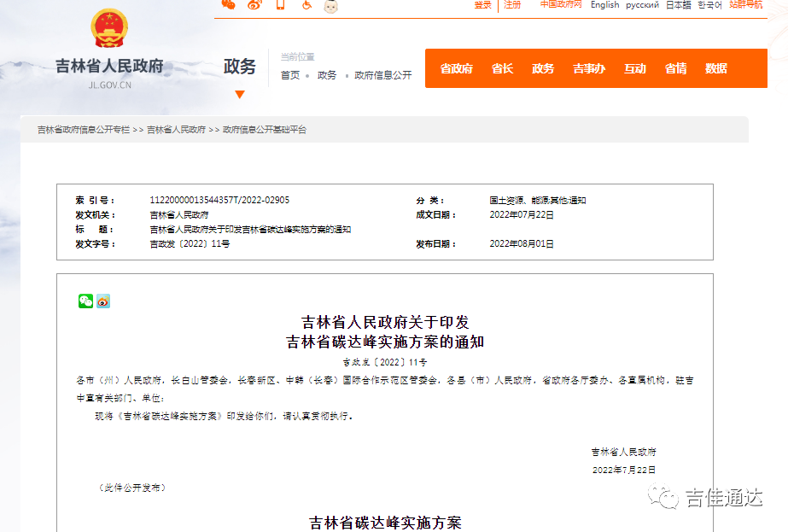Select 吉事办 in the orange menu
788x532 pixels.
(588, 68)
